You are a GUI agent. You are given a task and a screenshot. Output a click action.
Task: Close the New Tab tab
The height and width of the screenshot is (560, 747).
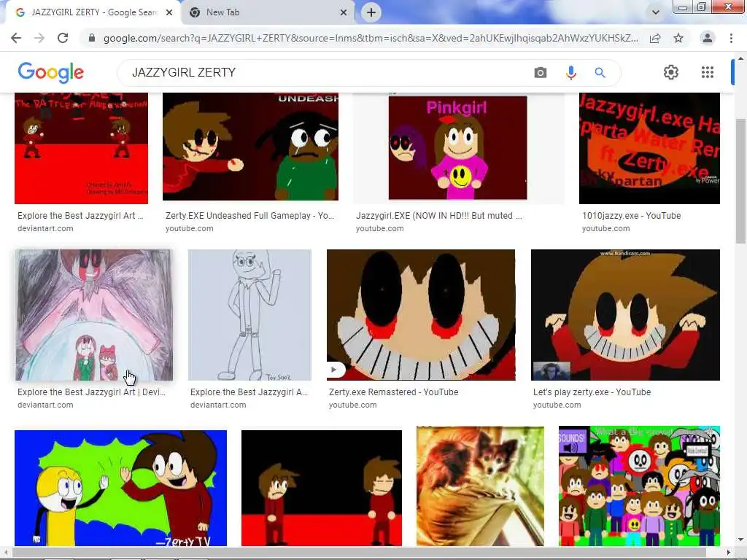point(344,12)
